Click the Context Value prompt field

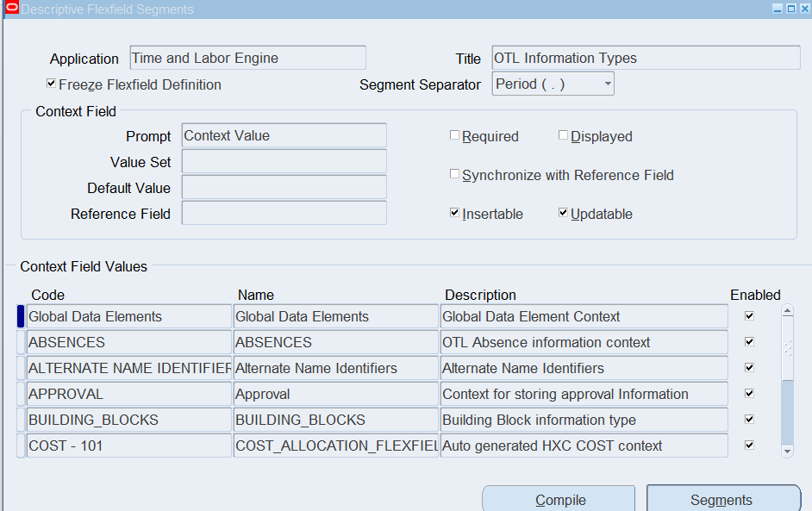[x=284, y=136]
